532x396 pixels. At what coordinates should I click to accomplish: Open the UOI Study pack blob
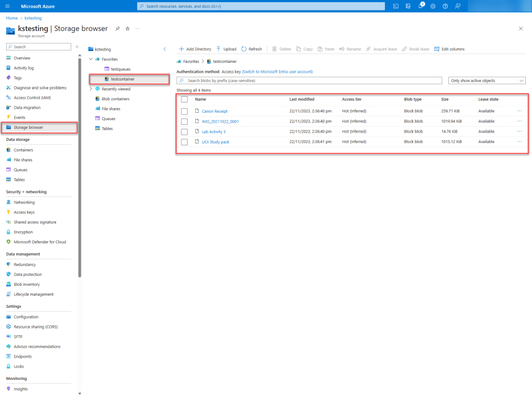(x=215, y=142)
